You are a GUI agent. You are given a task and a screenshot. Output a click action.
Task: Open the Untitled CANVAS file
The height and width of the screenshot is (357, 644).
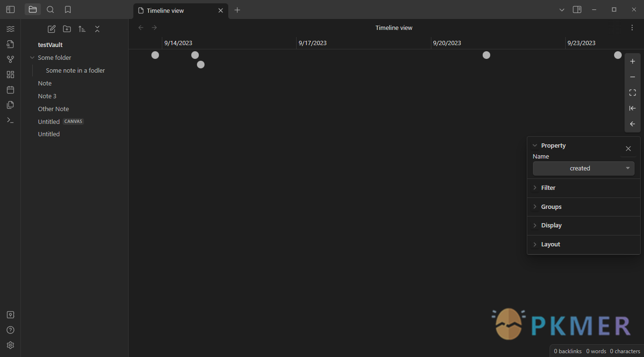[x=48, y=121]
